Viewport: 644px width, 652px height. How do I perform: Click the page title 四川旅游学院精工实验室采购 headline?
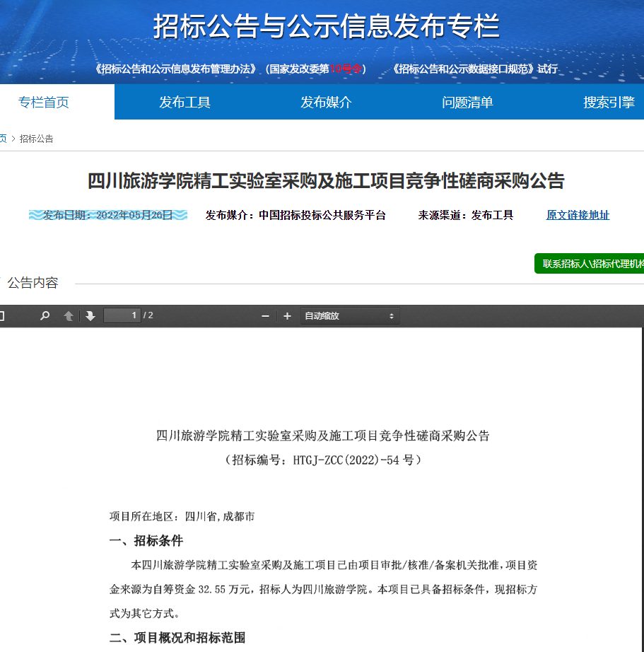pos(326,181)
